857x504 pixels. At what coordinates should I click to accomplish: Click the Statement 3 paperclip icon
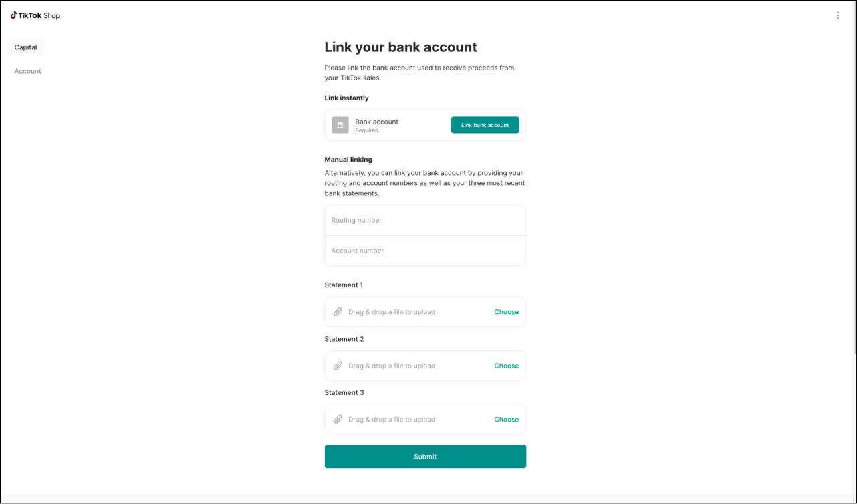click(338, 420)
